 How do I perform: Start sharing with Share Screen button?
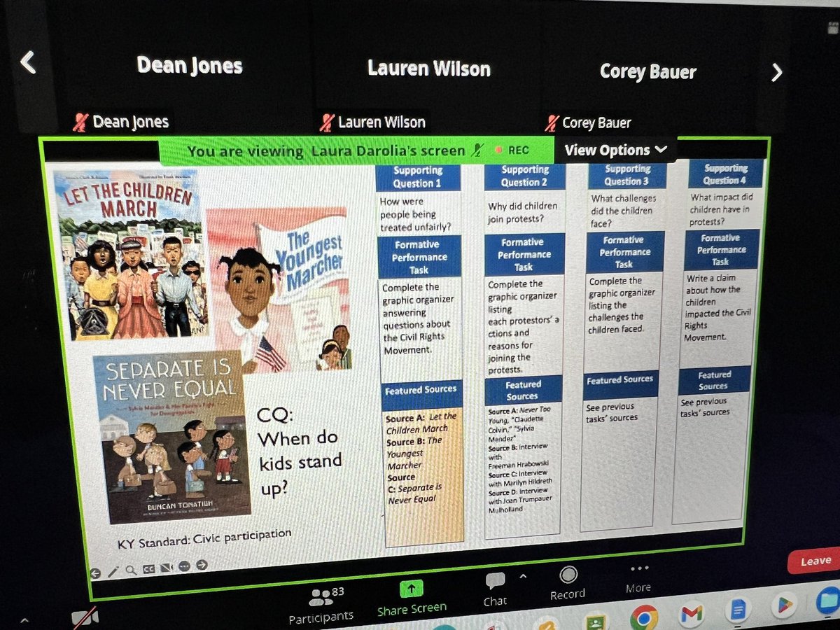coord(411,598)
